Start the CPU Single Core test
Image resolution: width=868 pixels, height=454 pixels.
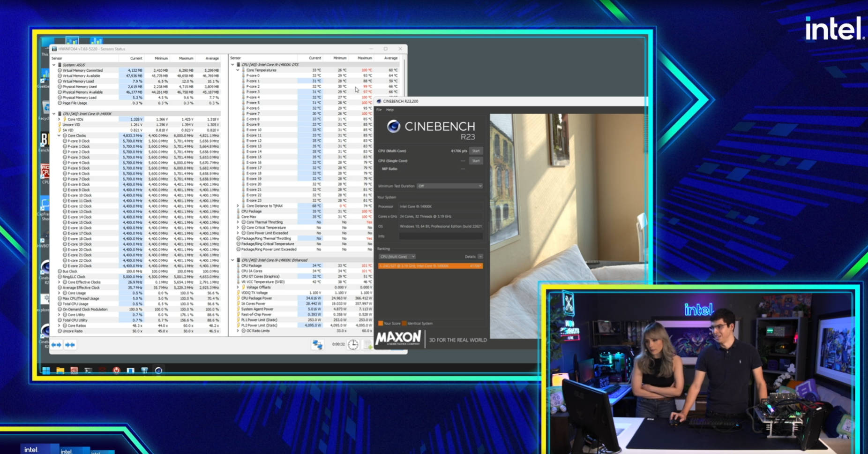[x=476, y=161]
